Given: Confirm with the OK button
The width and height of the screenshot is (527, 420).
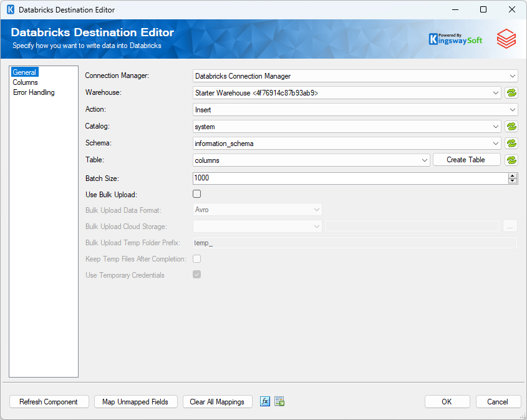Looking at the screenshot, I should coord(447,401).
